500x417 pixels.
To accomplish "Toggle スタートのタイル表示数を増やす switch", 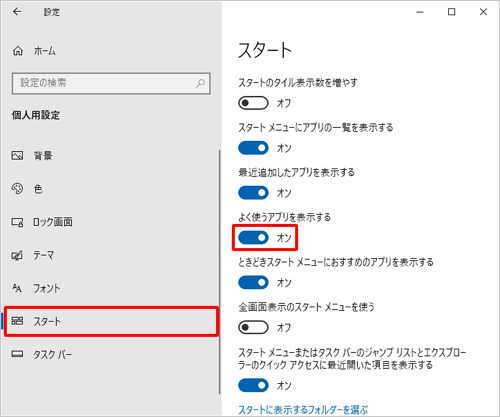I will tap(253, 103).
